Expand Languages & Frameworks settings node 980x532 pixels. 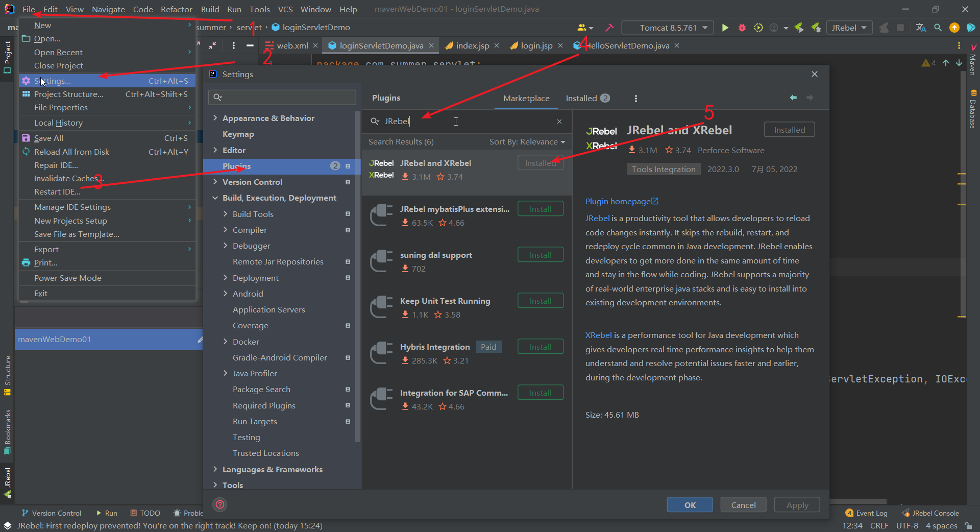(x=215, y=469)
